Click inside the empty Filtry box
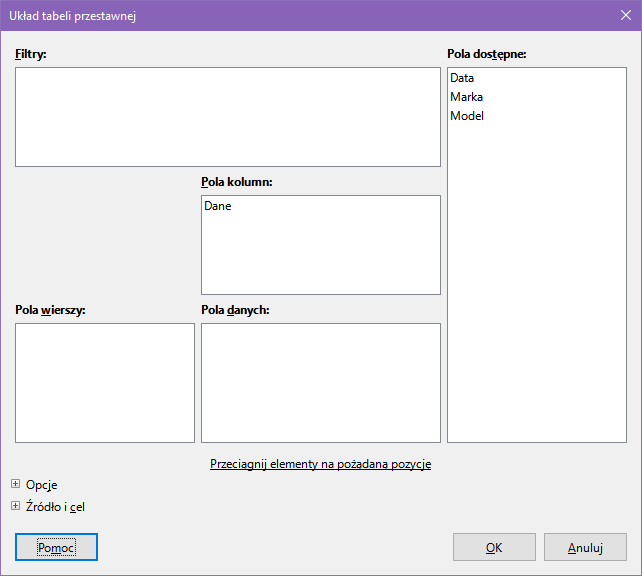The width and height of the screenshot is (642, 576). point(227,117)
